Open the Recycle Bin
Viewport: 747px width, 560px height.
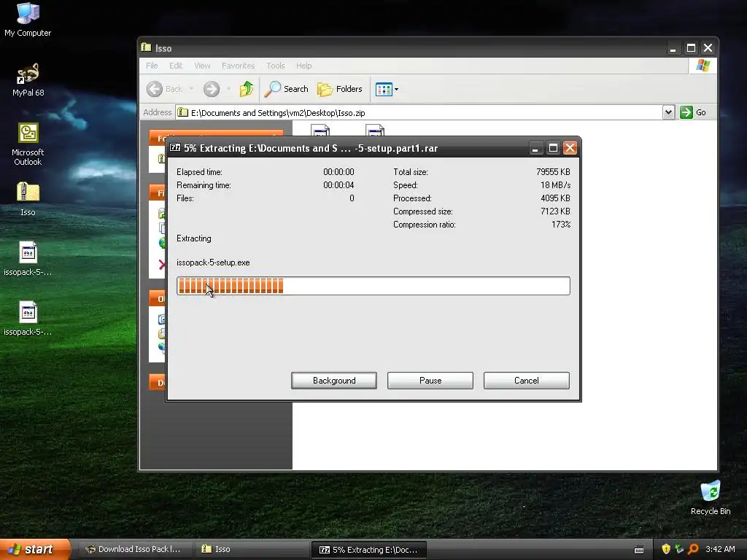(x=711, y=498)
